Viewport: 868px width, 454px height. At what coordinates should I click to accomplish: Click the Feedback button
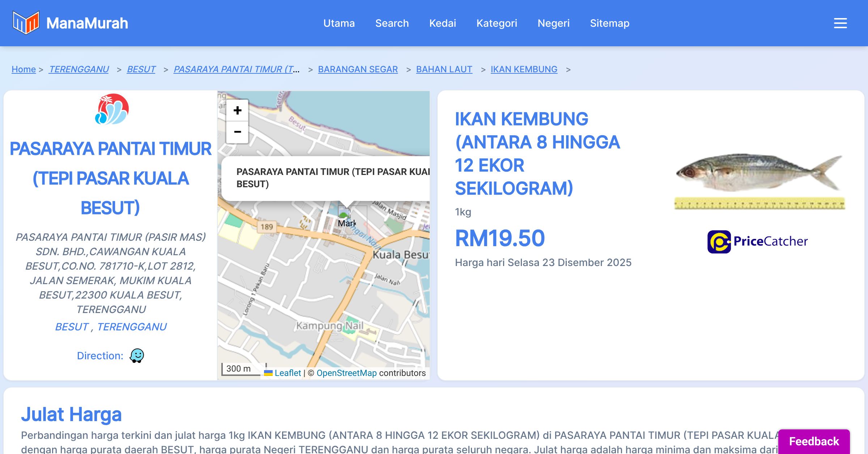tap(814, 441)
